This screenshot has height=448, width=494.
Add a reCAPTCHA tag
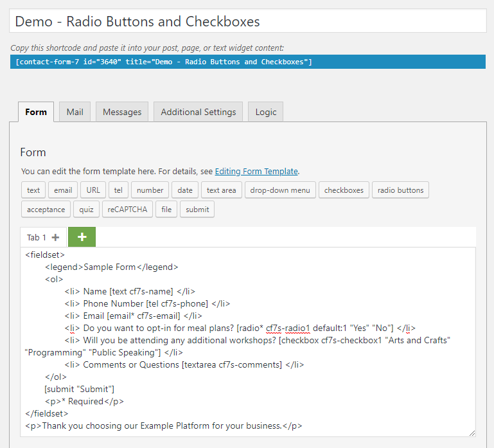127,210
